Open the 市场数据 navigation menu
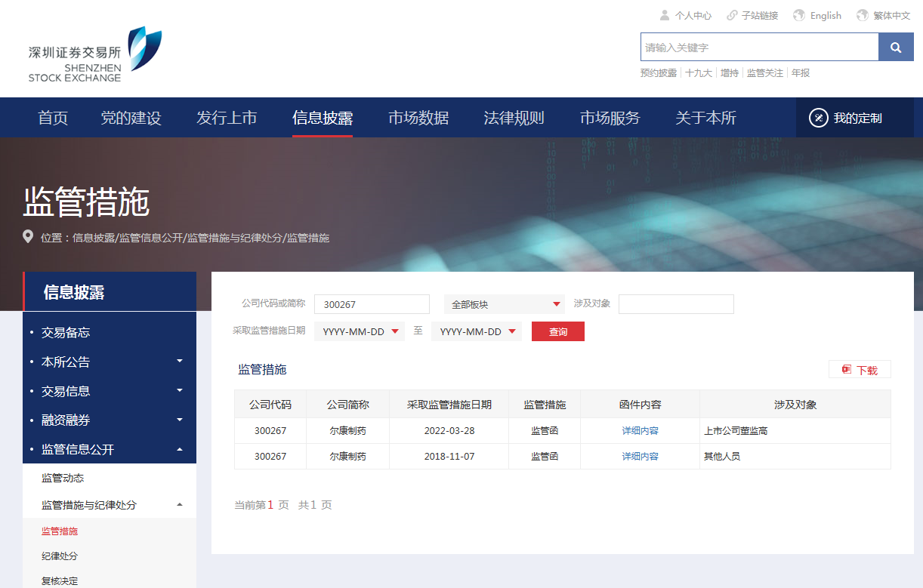This screenshot has height=588, width=923. [x=419, y=117]
